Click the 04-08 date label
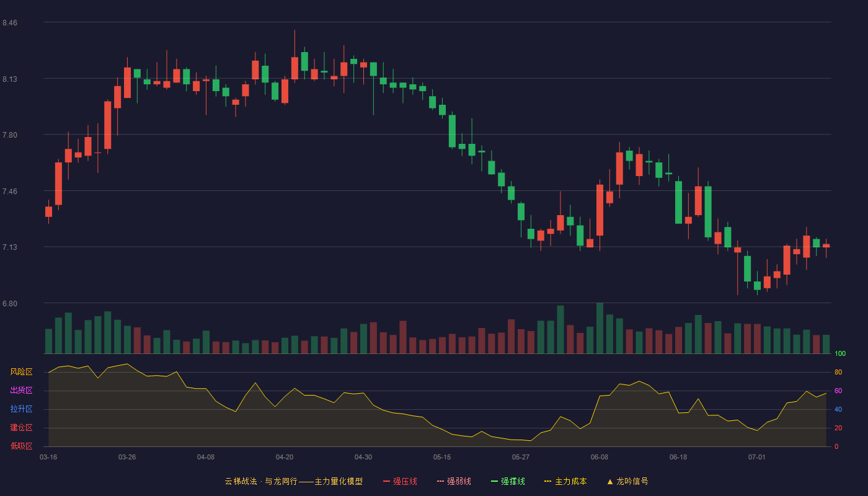The image size is (868, 496). [x=206, y=457]
